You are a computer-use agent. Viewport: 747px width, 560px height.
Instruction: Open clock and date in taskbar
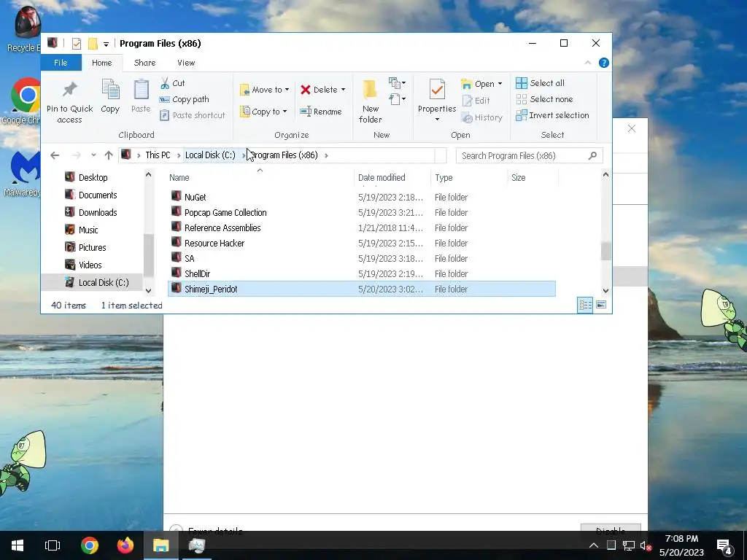point(681,545)
